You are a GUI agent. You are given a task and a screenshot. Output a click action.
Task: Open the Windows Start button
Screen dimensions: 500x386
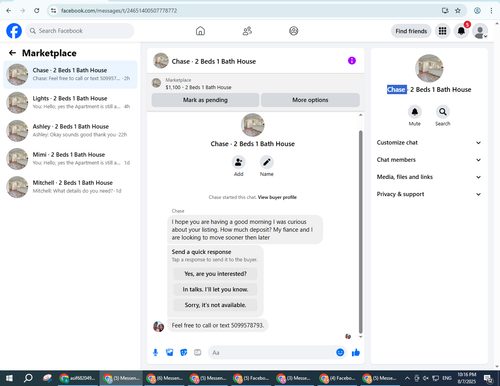(x=9, y=378)
